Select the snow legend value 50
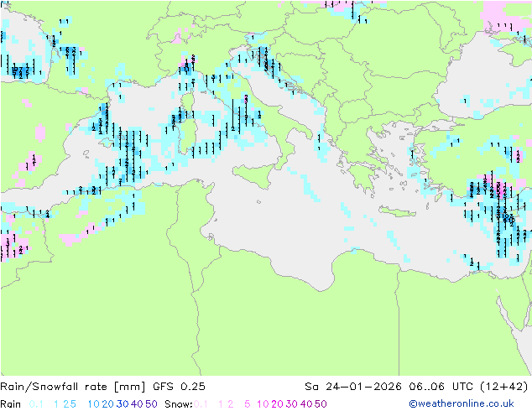This screenshot has width=532, height=411. pyautogui.click(x=321, y=404)
